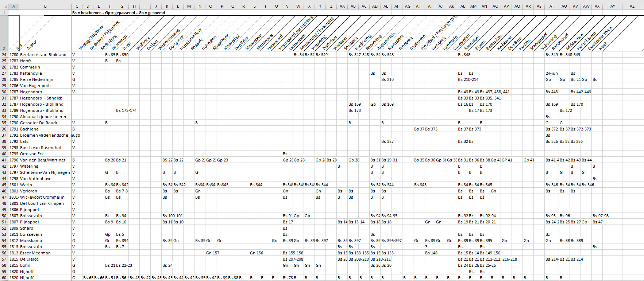Select column header AZ
644x281 pixels.
[x=632, y=6]
